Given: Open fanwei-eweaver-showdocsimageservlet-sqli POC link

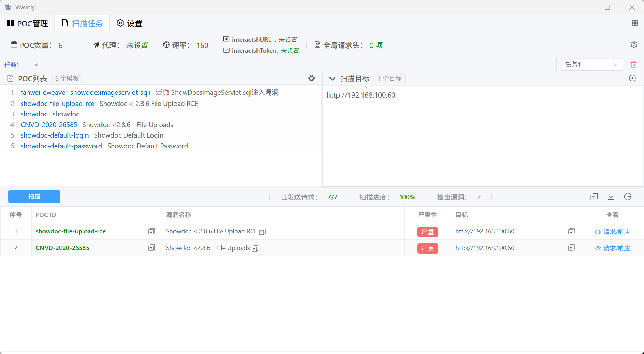Looking at the screenshot, I should click(x=85, y=92).
